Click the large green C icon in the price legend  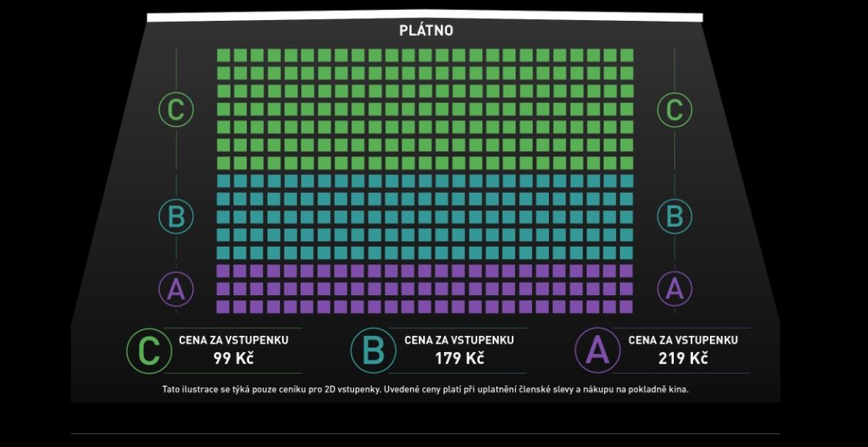click(x=149, y=351)
